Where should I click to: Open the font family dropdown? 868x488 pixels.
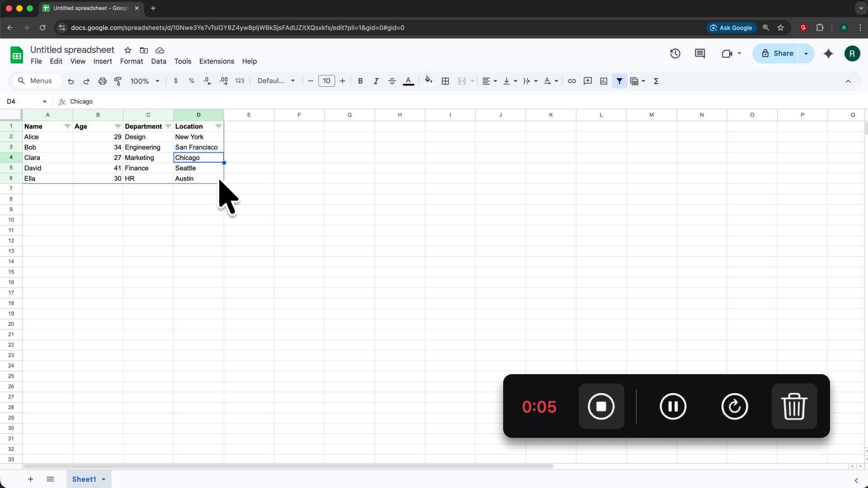276,81
